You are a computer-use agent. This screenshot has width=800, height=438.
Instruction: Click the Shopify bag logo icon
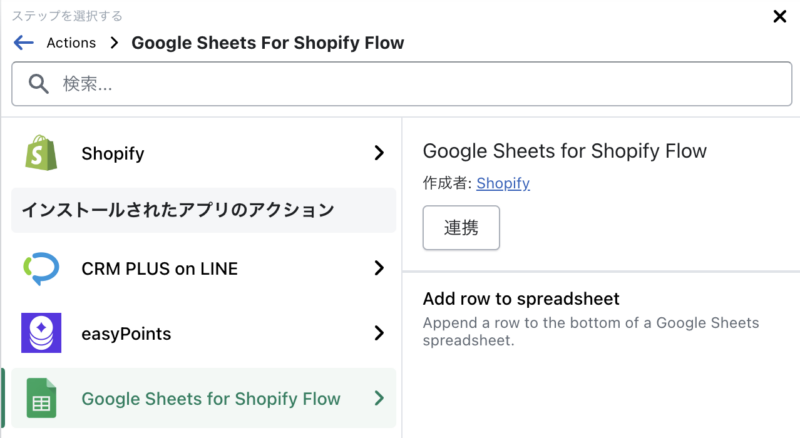pyautogui.click(x=41, y=153)
